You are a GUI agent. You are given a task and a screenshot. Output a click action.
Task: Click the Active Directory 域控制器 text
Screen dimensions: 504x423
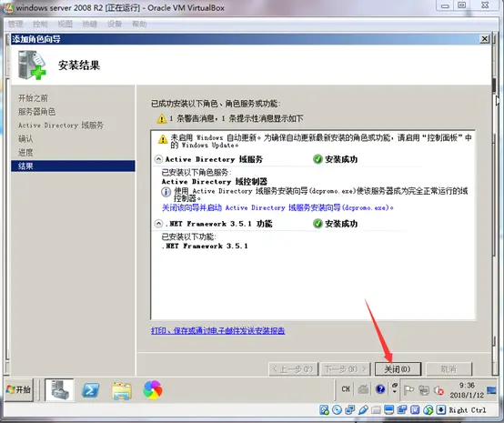click(x=215, y=181)
